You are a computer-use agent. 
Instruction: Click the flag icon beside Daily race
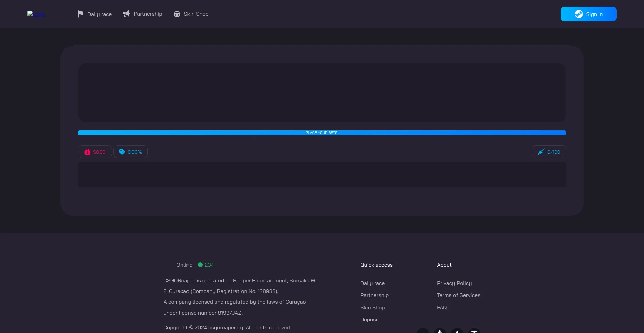tap(81, 14)
